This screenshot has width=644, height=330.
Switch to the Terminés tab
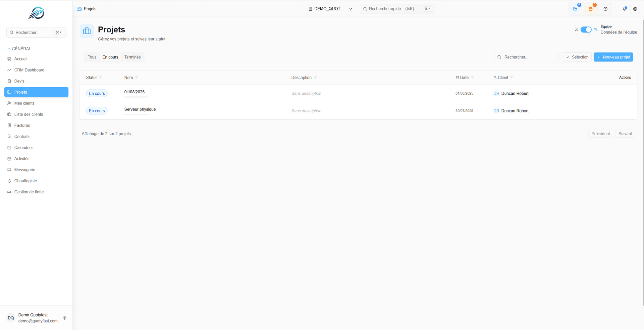click(132, 57)
